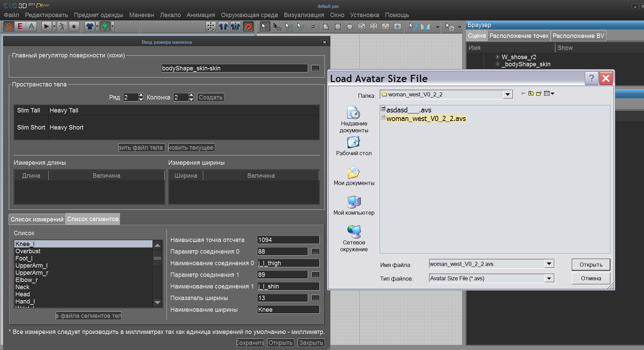Expand the W_shose_r2 tree node
Image resolution: width=644 pixels, height=350 pixels.
click(x=497, y=57)
